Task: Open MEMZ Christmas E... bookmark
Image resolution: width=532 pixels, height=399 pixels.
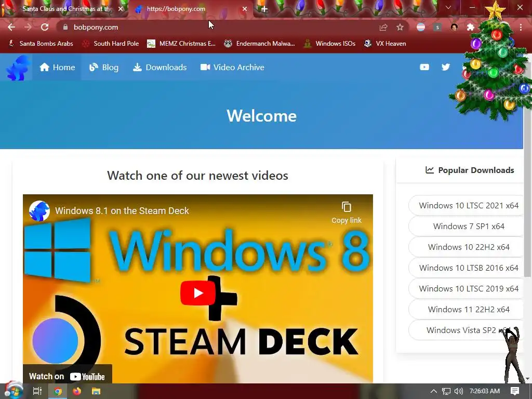Action: click(181, 44)
